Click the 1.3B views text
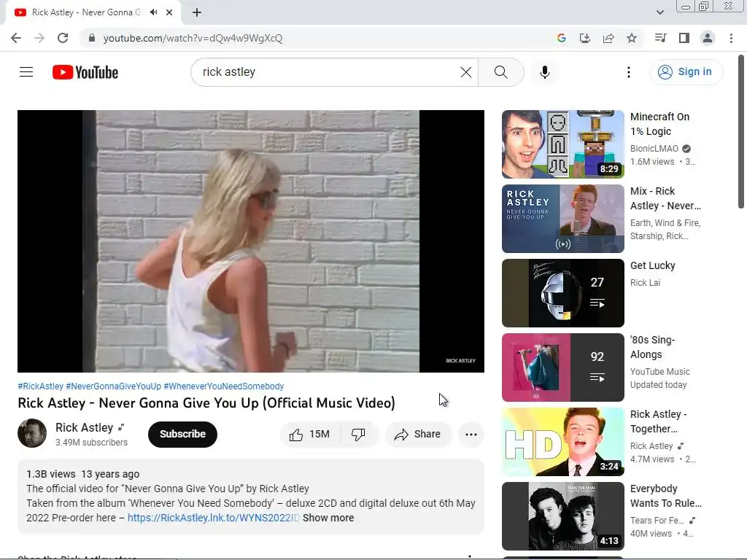 (x=51, y=474)
